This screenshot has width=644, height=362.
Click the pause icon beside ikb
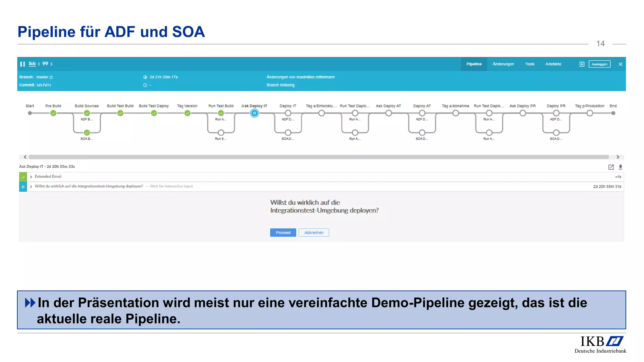point(22,64)
